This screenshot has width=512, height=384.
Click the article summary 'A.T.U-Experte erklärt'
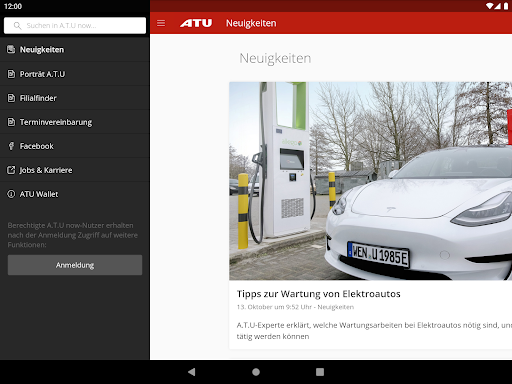coord(374,331)
